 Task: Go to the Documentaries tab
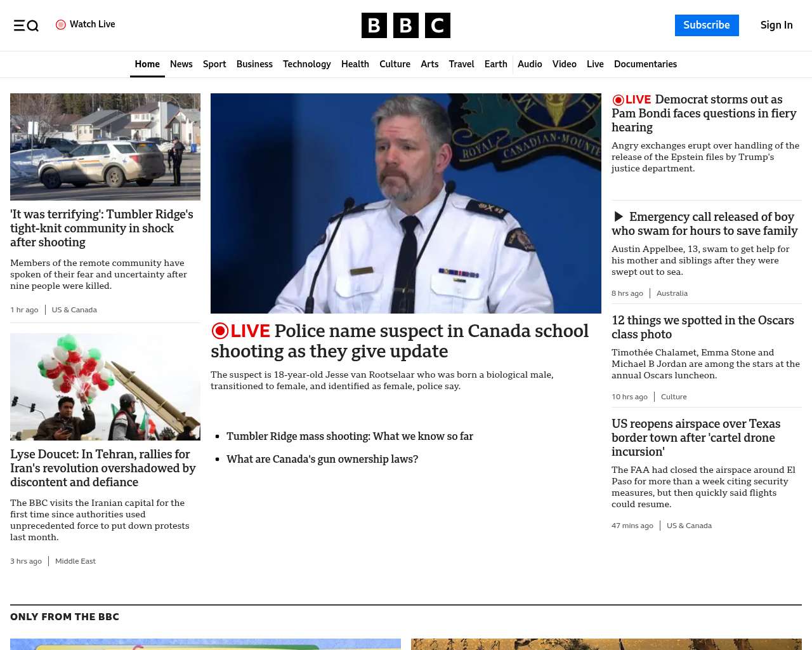[x=645, y=64]
